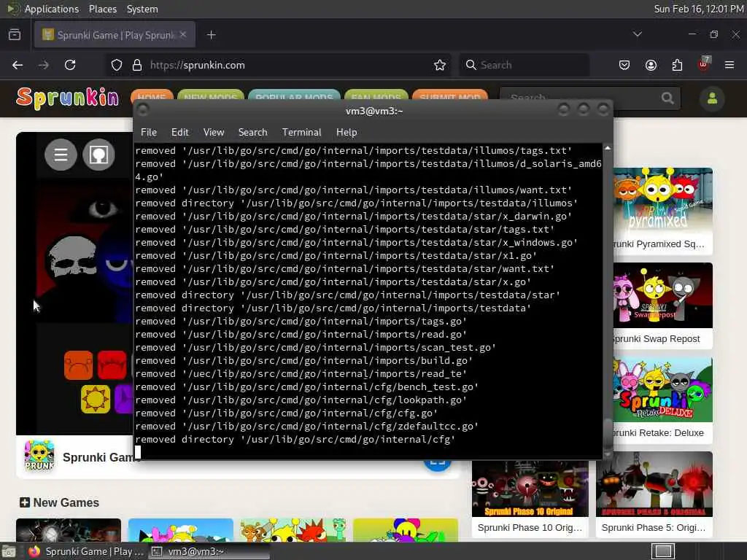
Task: Switch to vm3@vm3 terminal taskbar entry
Action: coord(209,551)
